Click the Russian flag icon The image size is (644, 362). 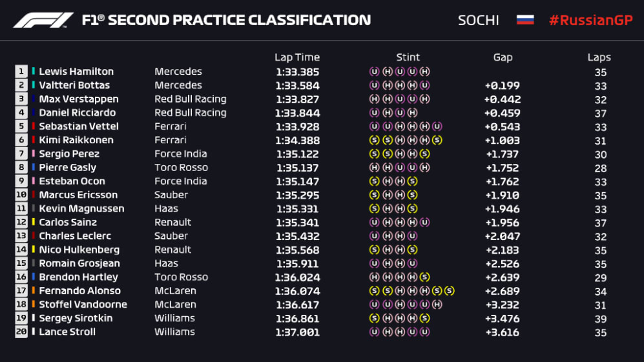(525, 20)
